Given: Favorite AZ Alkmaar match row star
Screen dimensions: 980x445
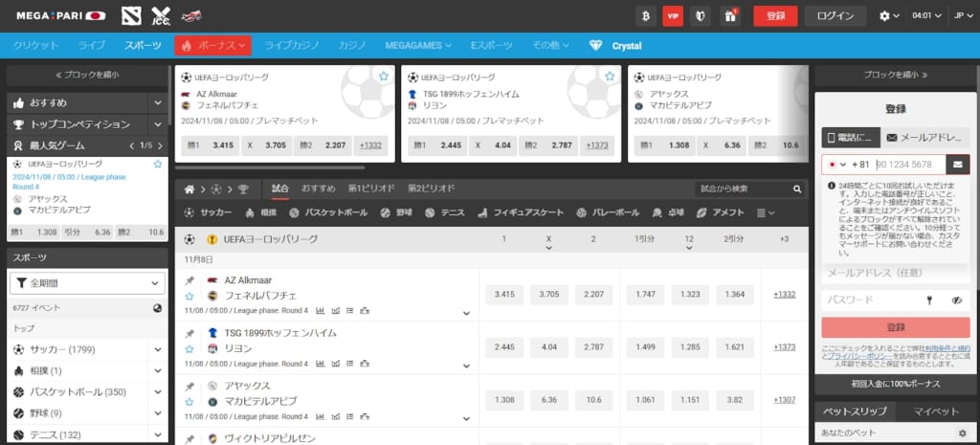Looking at the screenshot, I should point(189,296).
